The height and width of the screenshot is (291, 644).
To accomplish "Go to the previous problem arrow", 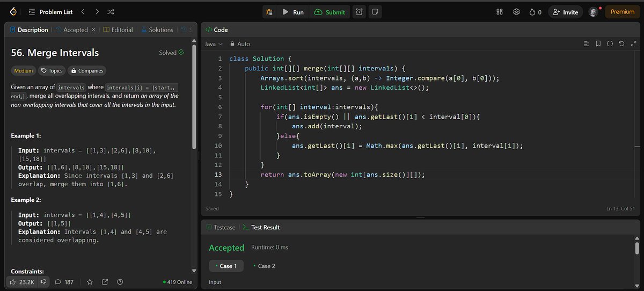I will tap(83, 12).
